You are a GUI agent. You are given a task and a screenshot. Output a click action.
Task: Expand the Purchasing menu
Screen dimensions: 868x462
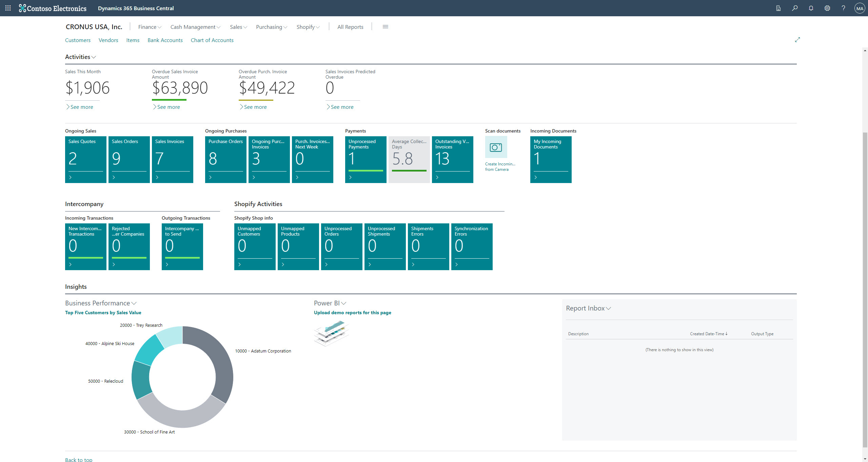click(272, 27)
